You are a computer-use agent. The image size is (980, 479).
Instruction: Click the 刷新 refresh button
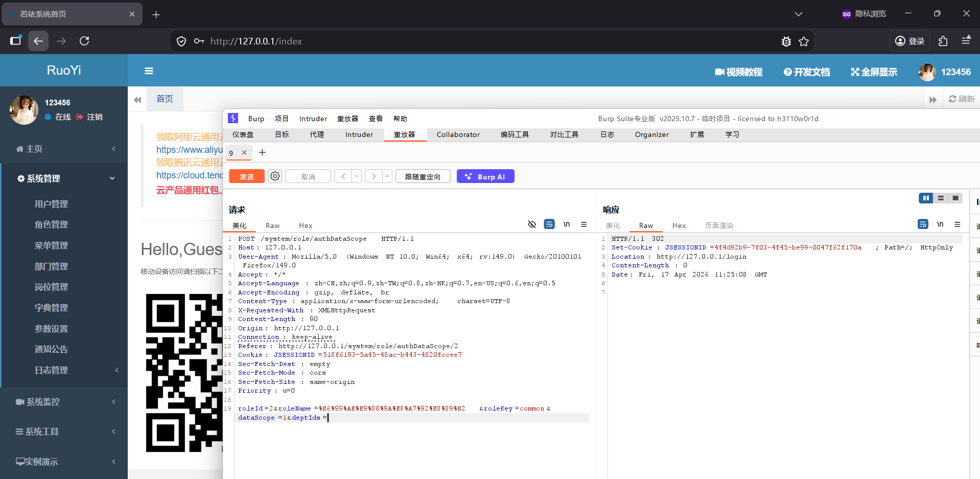pos(962,99)
